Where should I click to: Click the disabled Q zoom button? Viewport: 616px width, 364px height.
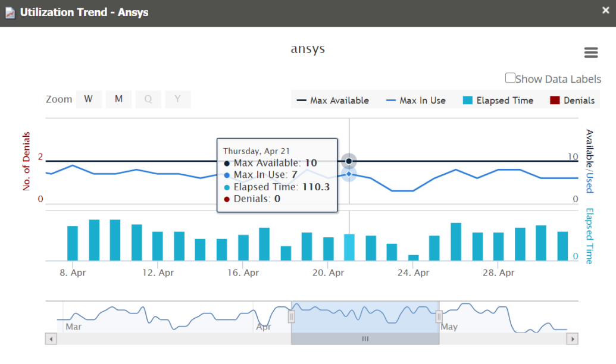tap(148, 99)
